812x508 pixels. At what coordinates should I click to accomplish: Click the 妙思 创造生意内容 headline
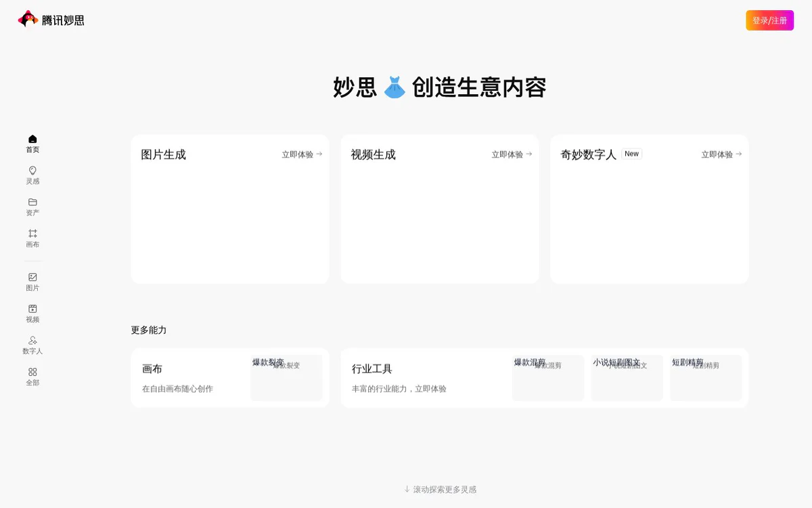click(x=440, y=87)
